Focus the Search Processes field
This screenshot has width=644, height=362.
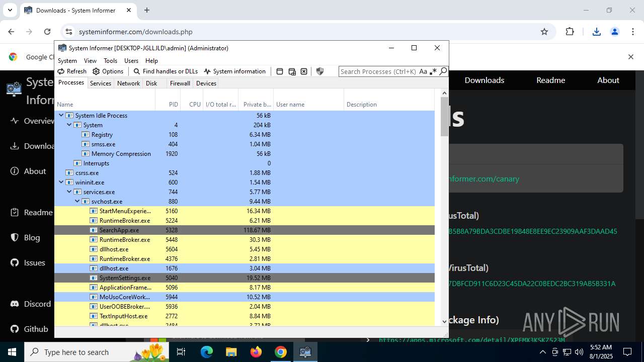tap(378, 71)
